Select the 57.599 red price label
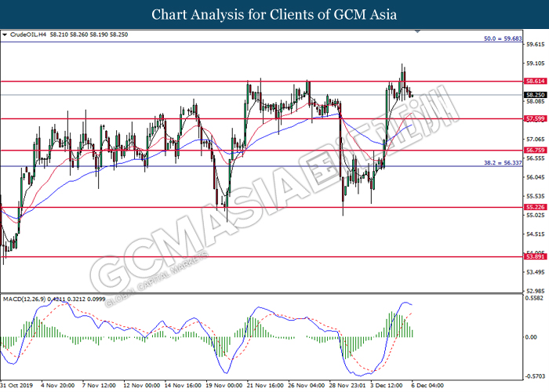Viewport: 549px width, 392px height. (x=536, y=118)
